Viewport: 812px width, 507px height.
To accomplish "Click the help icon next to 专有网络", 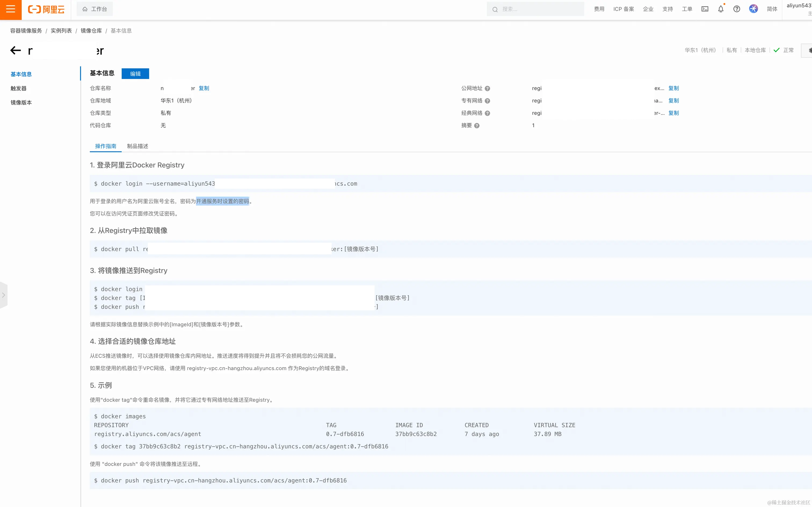I will (x=487, y=101).
